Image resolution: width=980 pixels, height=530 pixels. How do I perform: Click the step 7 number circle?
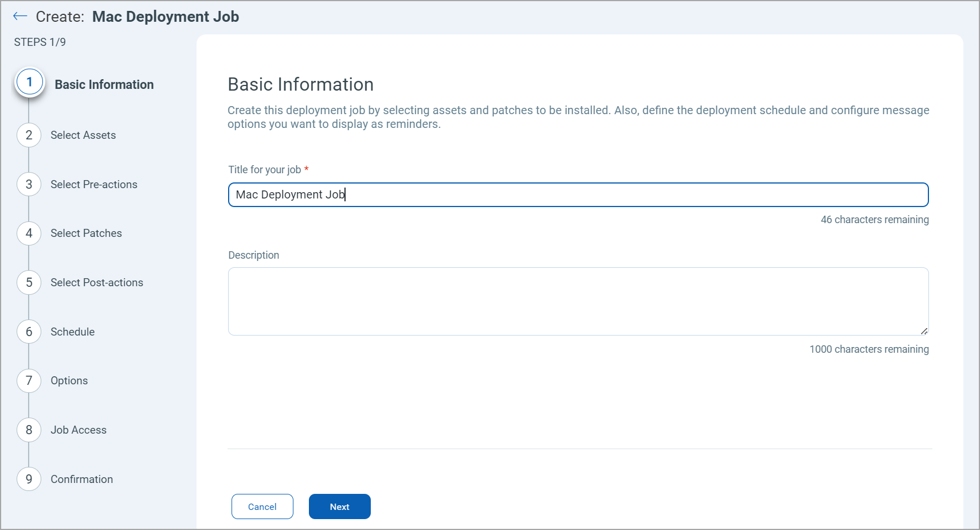[x=29, y=381]
